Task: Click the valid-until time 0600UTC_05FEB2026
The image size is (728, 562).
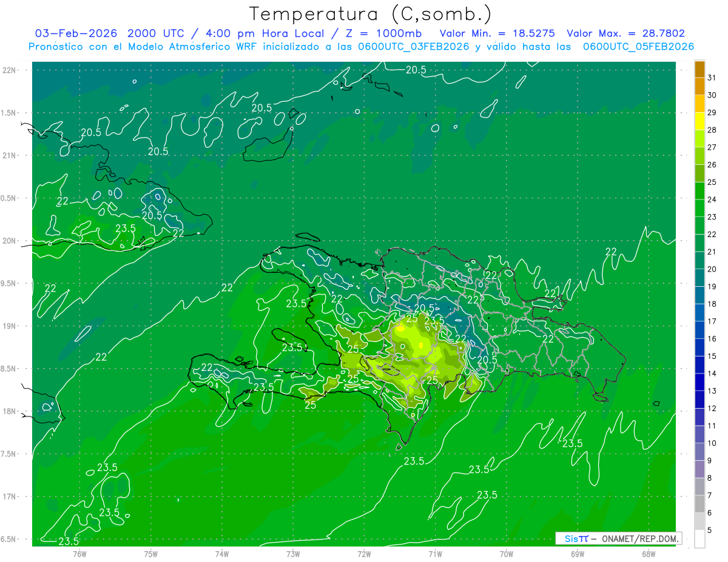Action: (638, 47)
